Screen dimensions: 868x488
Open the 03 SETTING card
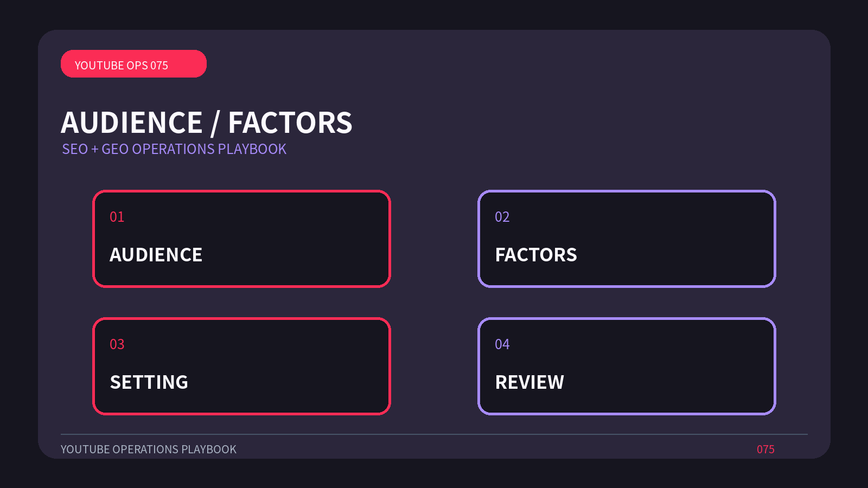241,366
